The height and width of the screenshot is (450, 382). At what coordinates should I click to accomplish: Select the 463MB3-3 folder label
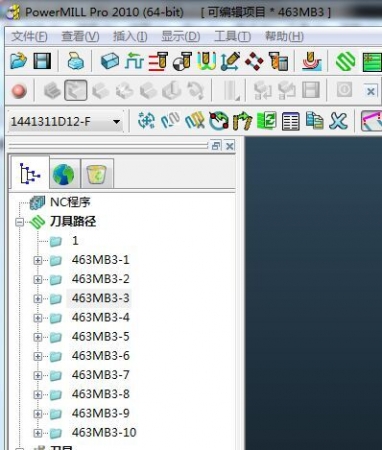click(100, 298)
